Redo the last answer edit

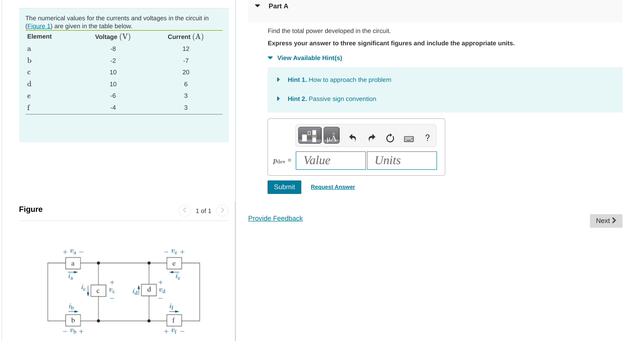pos(371,138)
